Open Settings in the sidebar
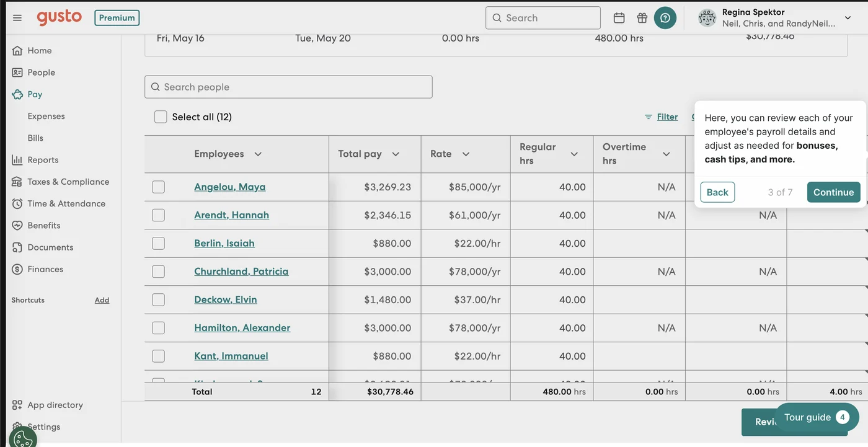Viewport: 868px width, 447px height. 44,427
